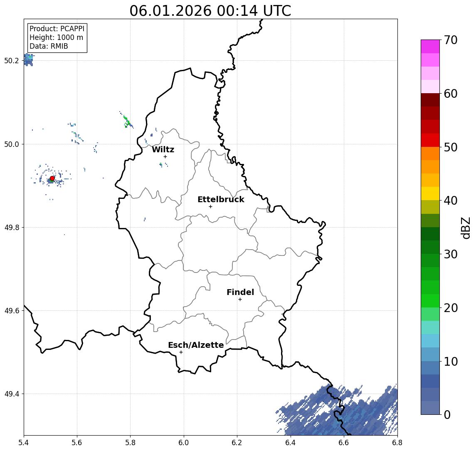476x451 pixels.
Task: Click the 5.8 longitude axis label
Action: (130, 443)
